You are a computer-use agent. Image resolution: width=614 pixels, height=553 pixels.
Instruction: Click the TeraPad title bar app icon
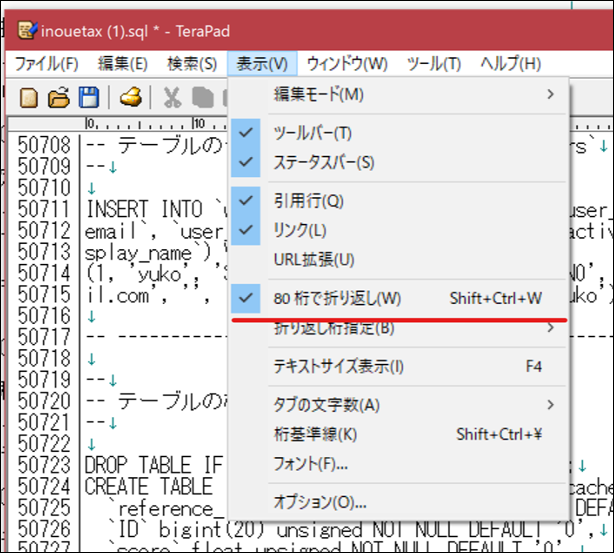[27, 30]
